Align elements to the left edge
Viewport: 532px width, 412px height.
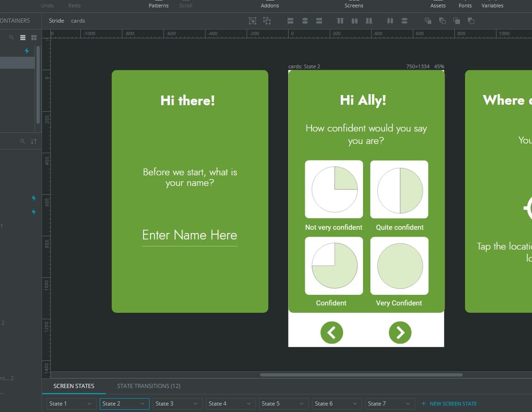tap(290, 21)
